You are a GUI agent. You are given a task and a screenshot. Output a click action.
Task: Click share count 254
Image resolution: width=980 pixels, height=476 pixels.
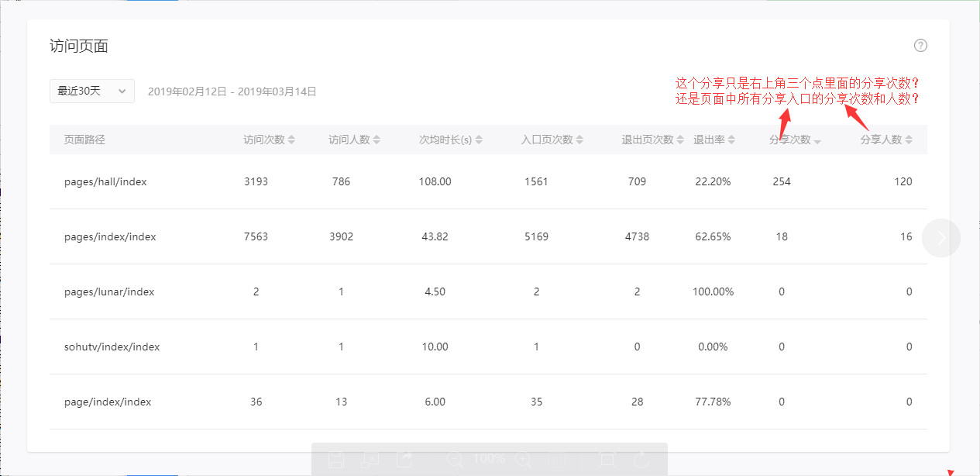782,181
